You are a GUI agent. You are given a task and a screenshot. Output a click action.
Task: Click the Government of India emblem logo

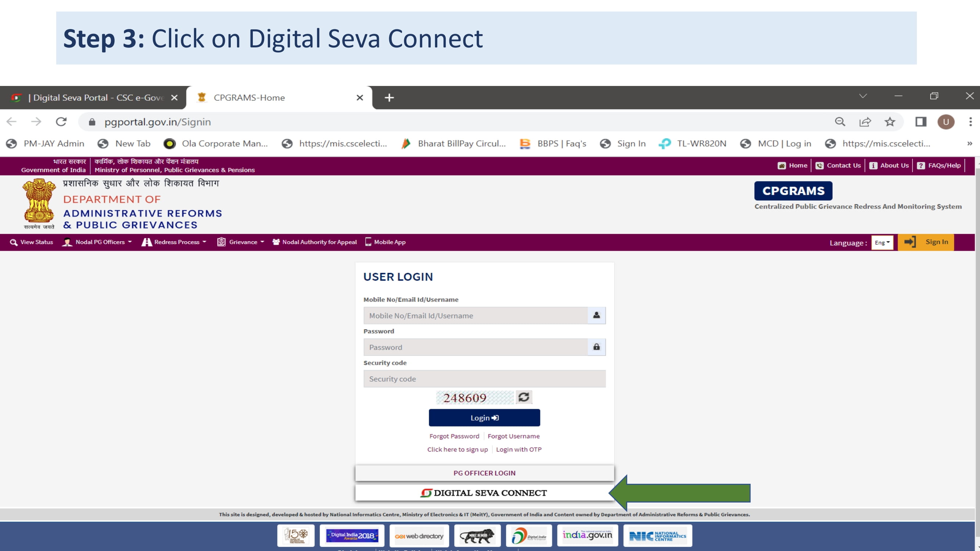click(39, 204)
